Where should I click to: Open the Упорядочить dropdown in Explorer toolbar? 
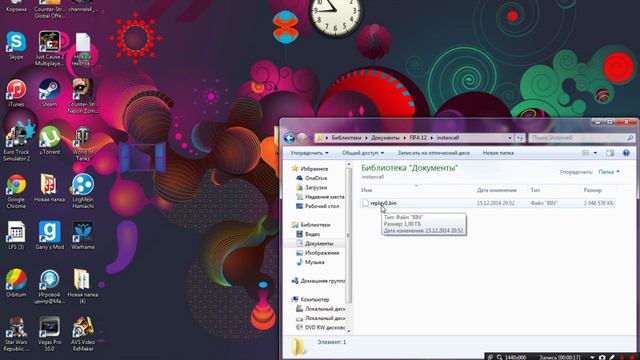pos(309,153)
